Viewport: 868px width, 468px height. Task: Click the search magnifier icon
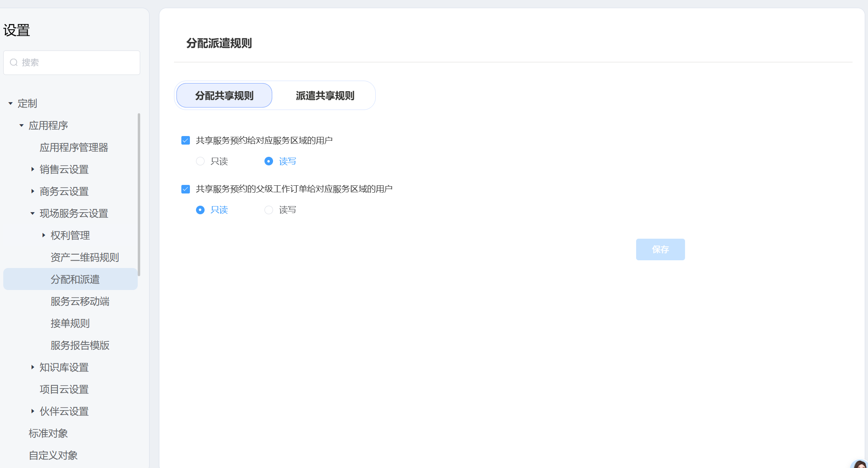tap(14, 62)
